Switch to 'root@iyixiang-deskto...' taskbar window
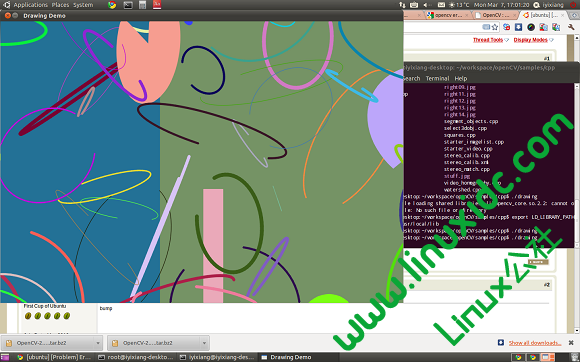The height and width of the screenshot is (362, 580). (136, 357)
